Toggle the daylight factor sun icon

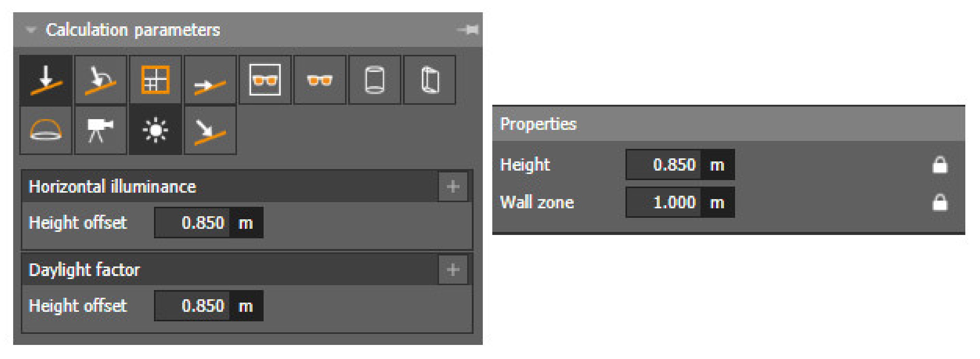155,130
